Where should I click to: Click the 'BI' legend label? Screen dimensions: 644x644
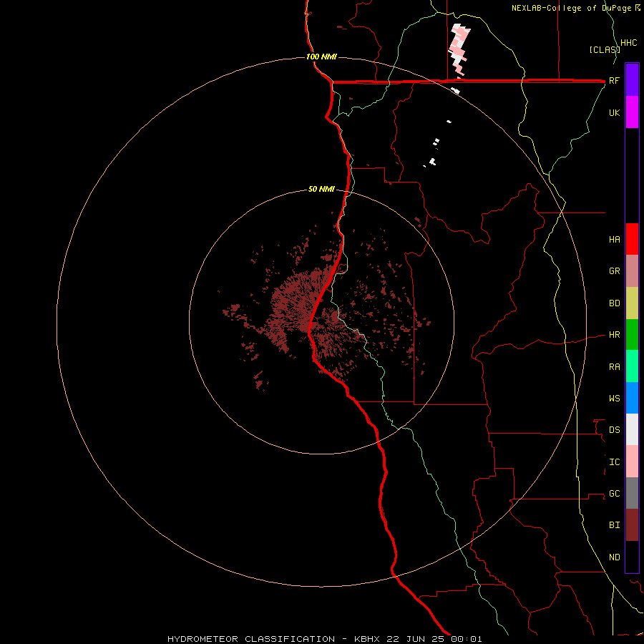click(x=614, y=525)
